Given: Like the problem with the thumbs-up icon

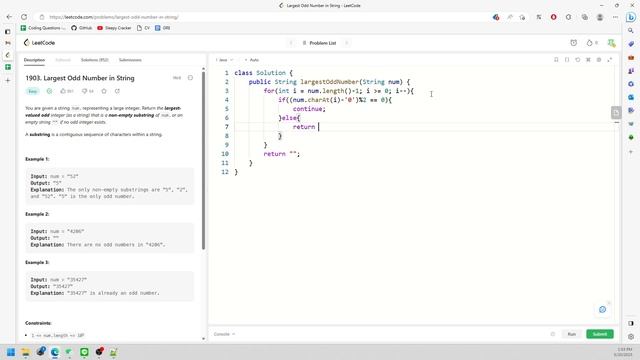Looking at the screenshot, I should 63,91.
